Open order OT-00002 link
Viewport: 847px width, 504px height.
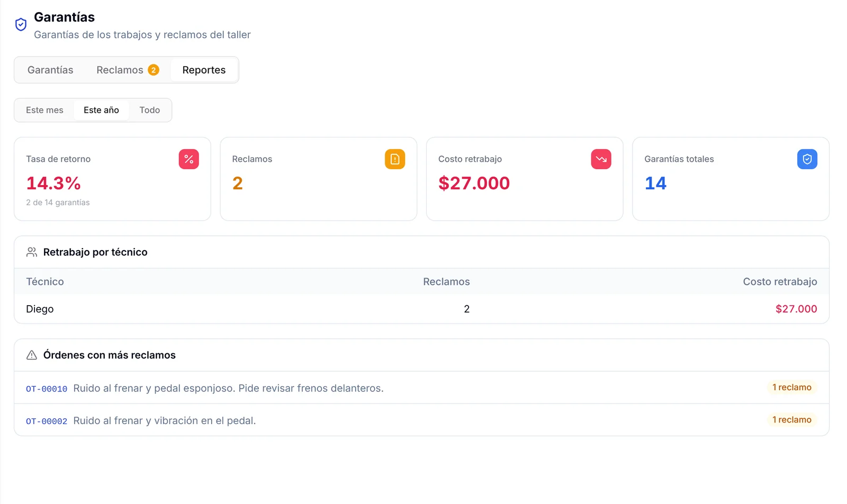47,421
